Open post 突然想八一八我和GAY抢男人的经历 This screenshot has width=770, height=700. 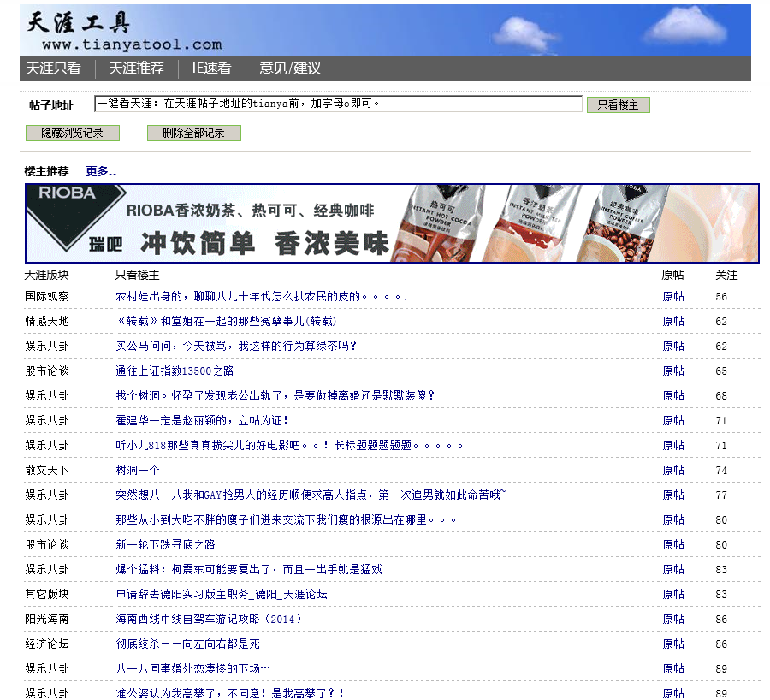tap(311, 495)
